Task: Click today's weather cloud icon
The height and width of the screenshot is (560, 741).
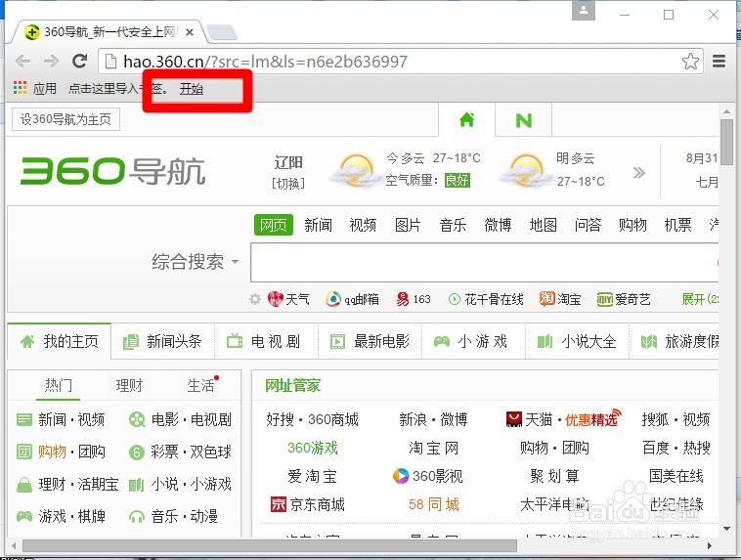Action: [x=356, y=170]
